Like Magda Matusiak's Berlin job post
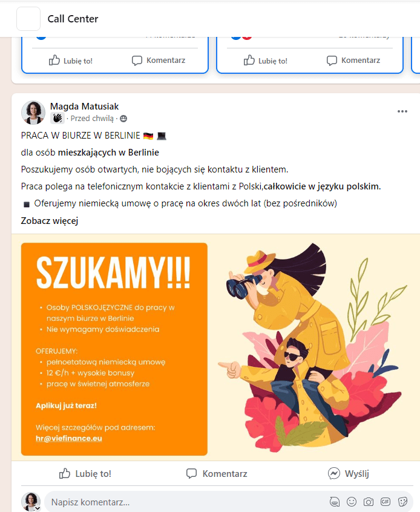Screen dimensions: 420x512 (85, 473)
